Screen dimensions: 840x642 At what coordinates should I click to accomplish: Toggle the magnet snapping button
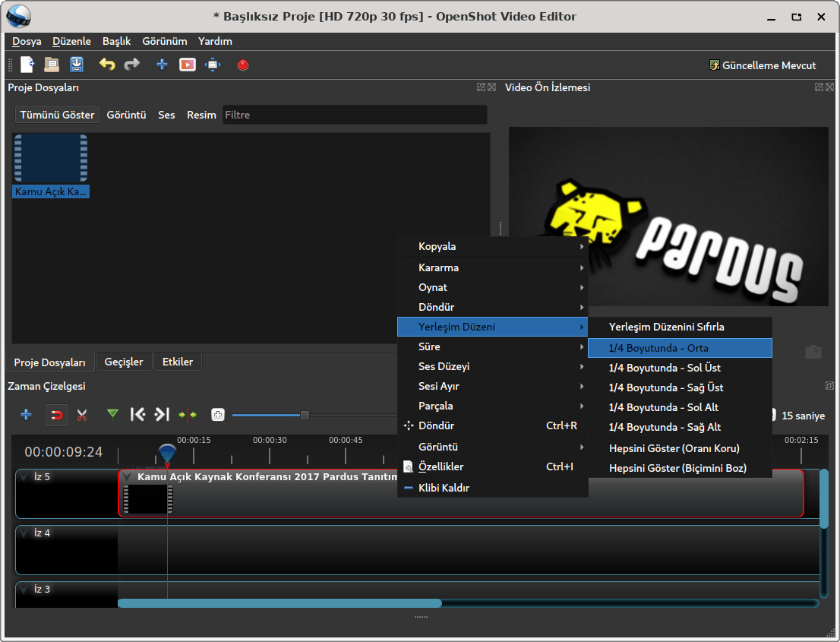57,415
